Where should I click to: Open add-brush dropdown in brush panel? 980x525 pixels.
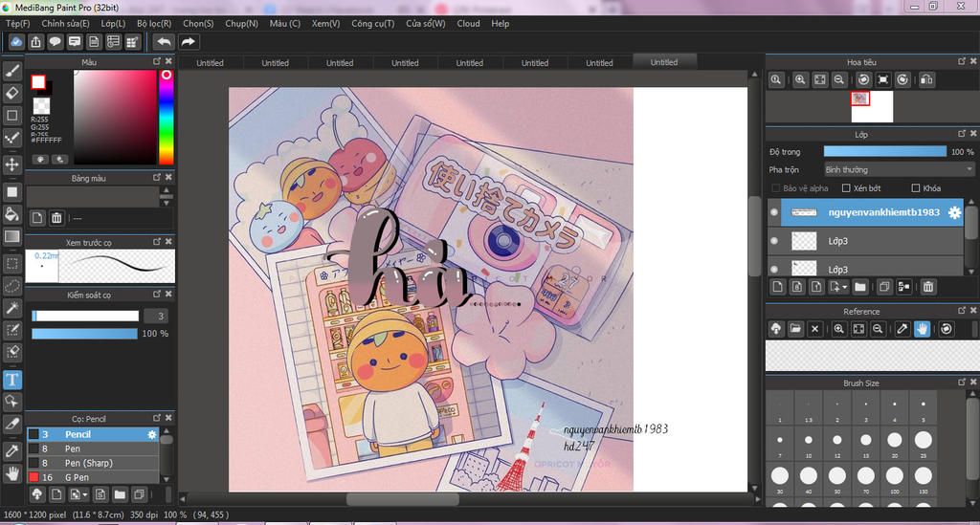(85, 495)
